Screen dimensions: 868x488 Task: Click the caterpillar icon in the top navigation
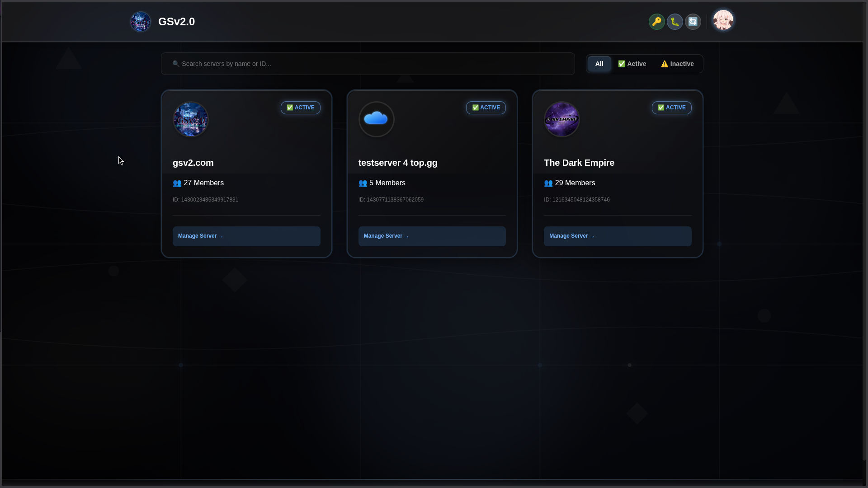(x=675, y=21)
